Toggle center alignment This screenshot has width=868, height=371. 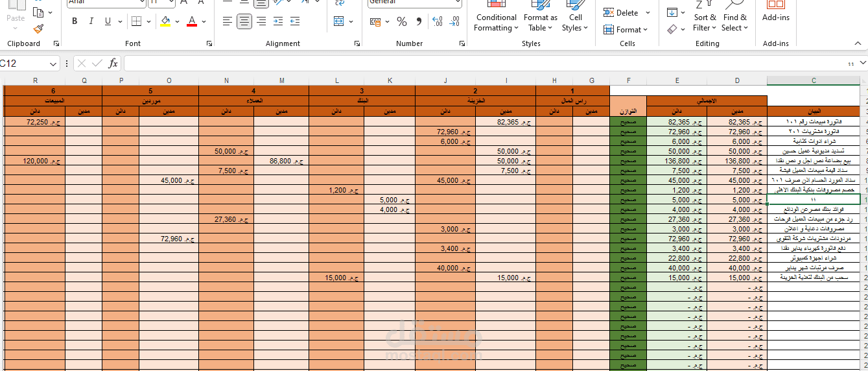point(244,21)
